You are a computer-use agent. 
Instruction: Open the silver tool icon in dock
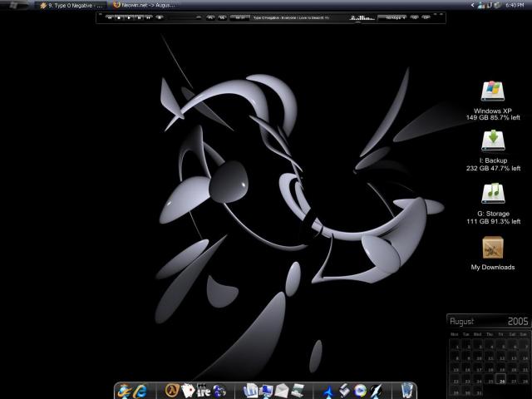[x=344, y=391]
